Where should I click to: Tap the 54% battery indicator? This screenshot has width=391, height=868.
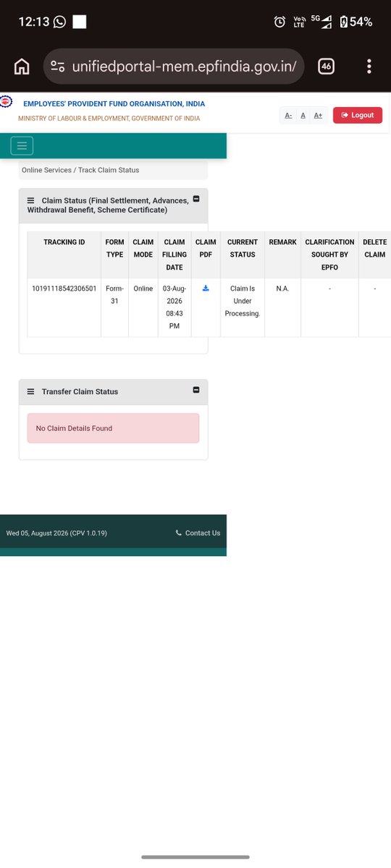tap(355, 22)
